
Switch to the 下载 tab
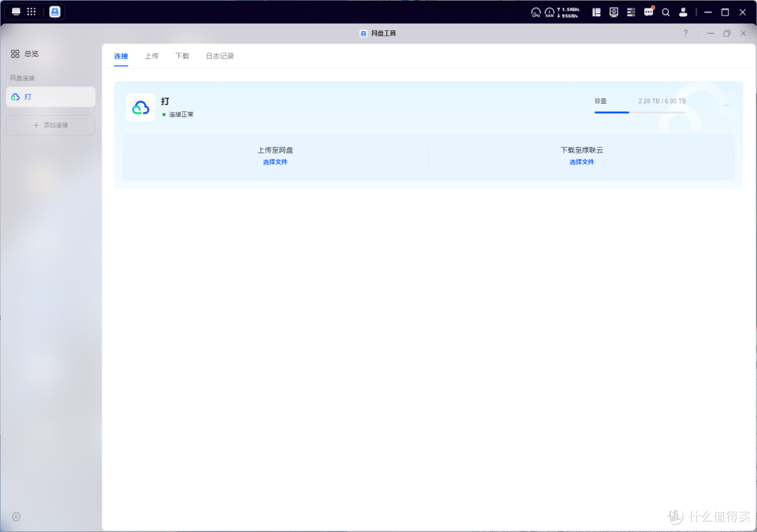[182, 56]
